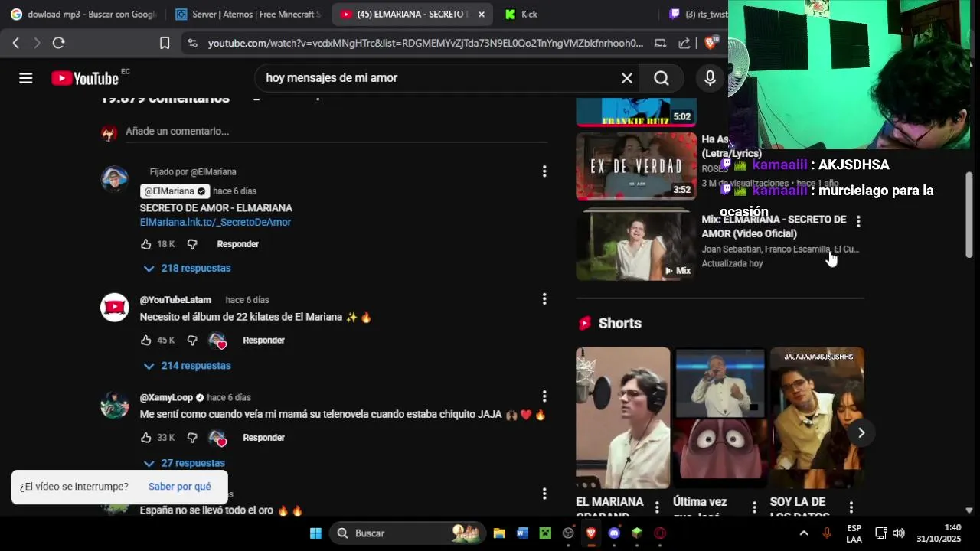
Task: Reply to pinned @ElMariana comment
Action: click(x=238, y=244)
